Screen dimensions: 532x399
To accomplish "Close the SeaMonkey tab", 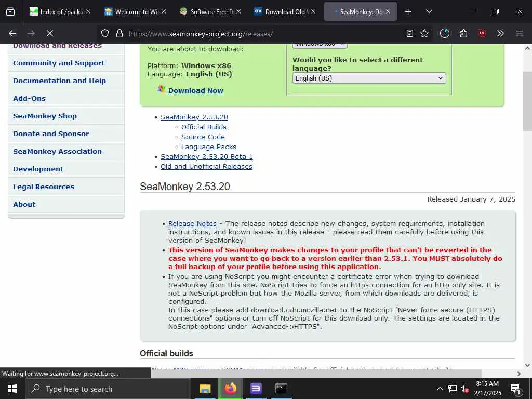I will 388,11.
